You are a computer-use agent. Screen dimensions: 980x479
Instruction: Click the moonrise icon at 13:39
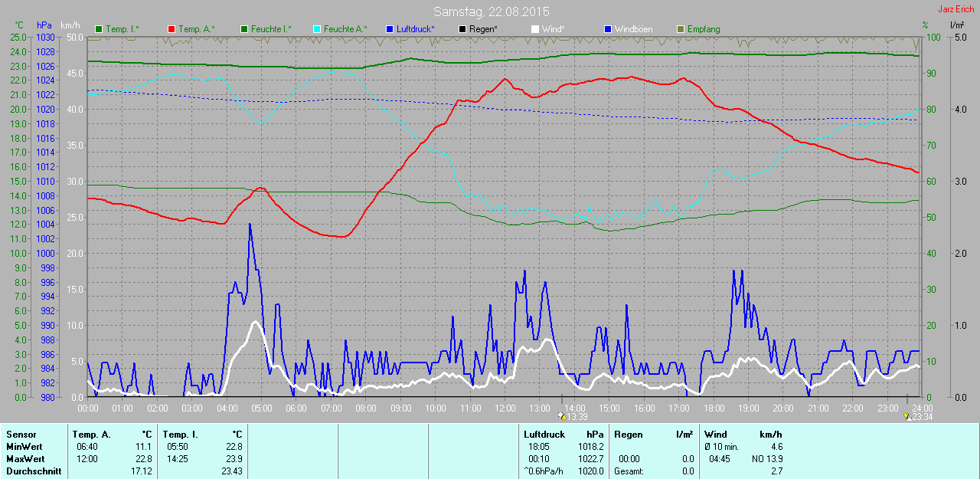[563, 416]
